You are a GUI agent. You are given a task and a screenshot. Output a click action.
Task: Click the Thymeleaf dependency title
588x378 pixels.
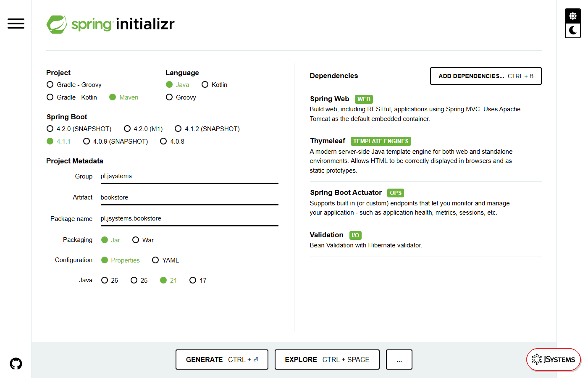tap(328, 141)
